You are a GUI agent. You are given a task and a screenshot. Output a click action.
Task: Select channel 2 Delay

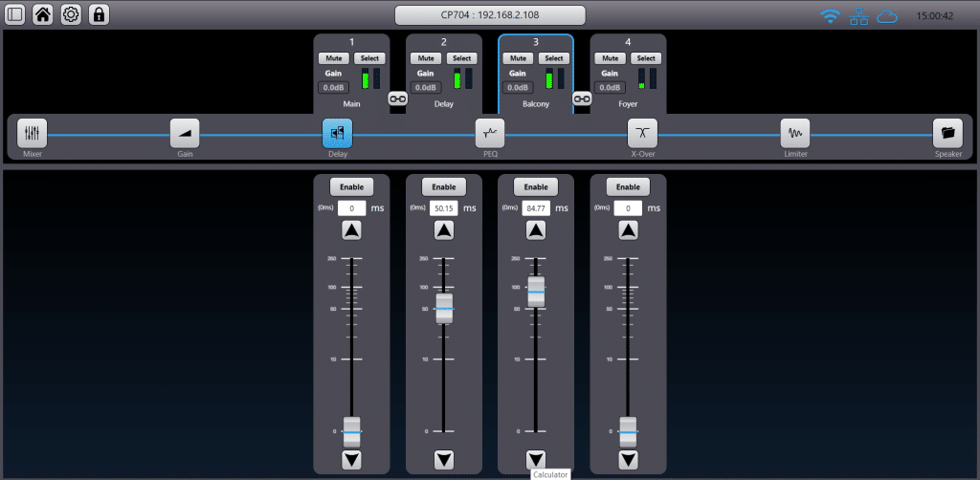point(462,58)
